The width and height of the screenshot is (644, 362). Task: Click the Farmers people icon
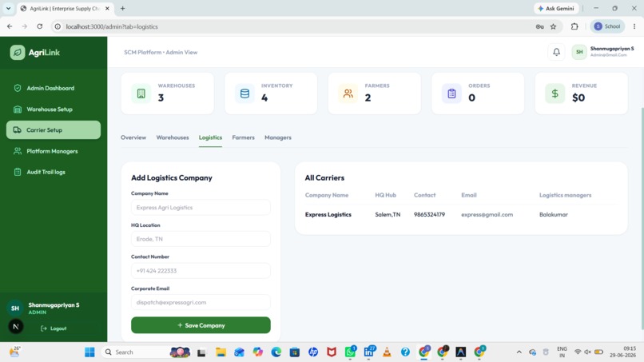(348, 93)
